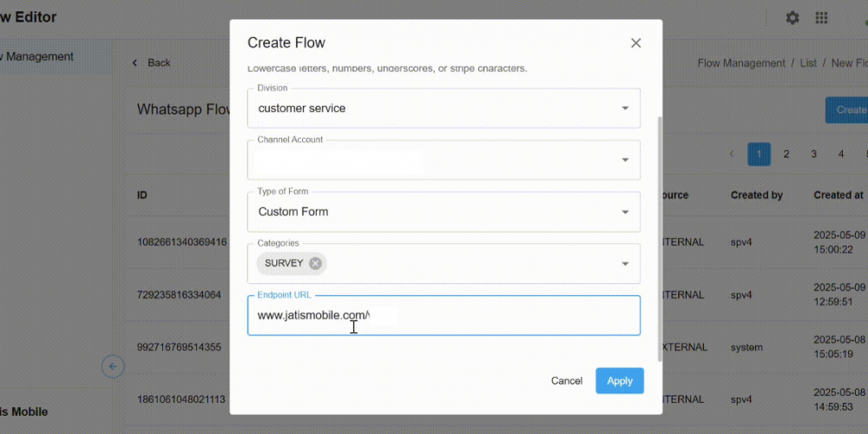Close the Create Flow dialog

coord(635,43)
